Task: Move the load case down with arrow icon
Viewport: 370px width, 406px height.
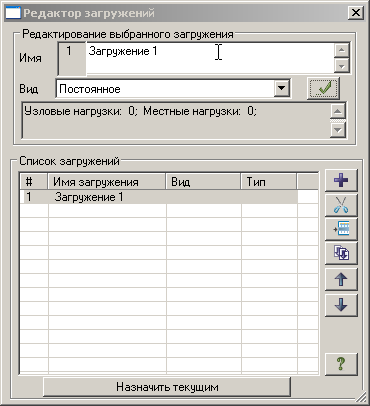Action: coord(341,305)
